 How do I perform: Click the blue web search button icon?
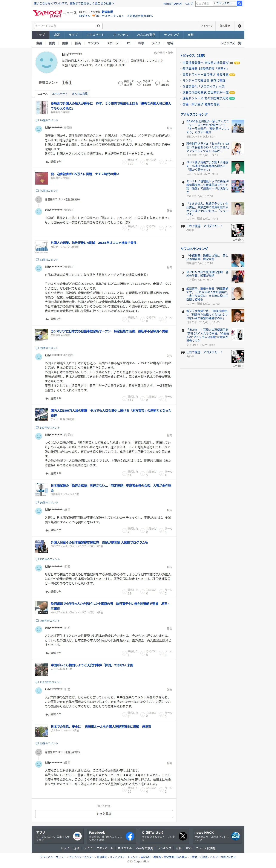pos(239,3)
